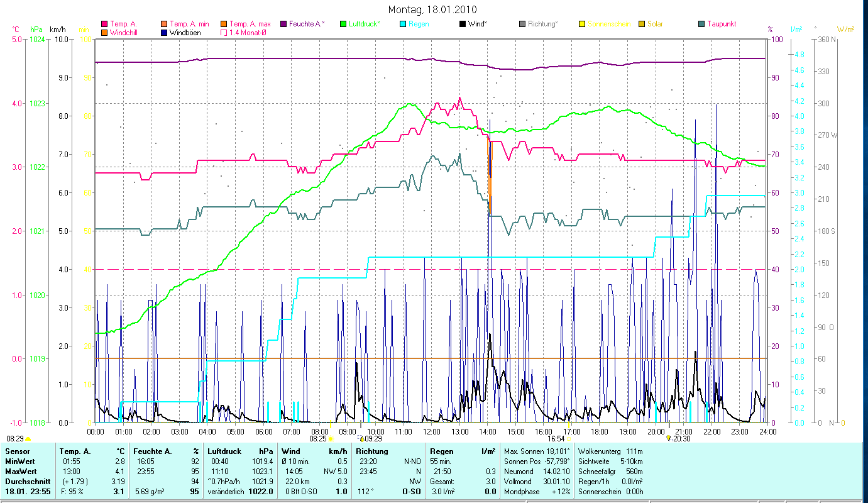
Task: Click the yellow Sonnenschein legend square
Action: tap(582, 24)
